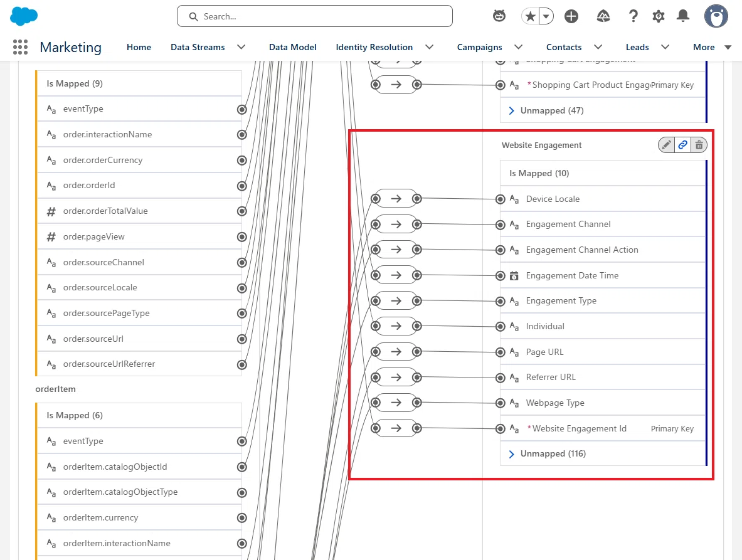Viewport: 742px width, 560px height.
Task: Click the Website Engagement relationship link icon
Action: click(683, 145)
